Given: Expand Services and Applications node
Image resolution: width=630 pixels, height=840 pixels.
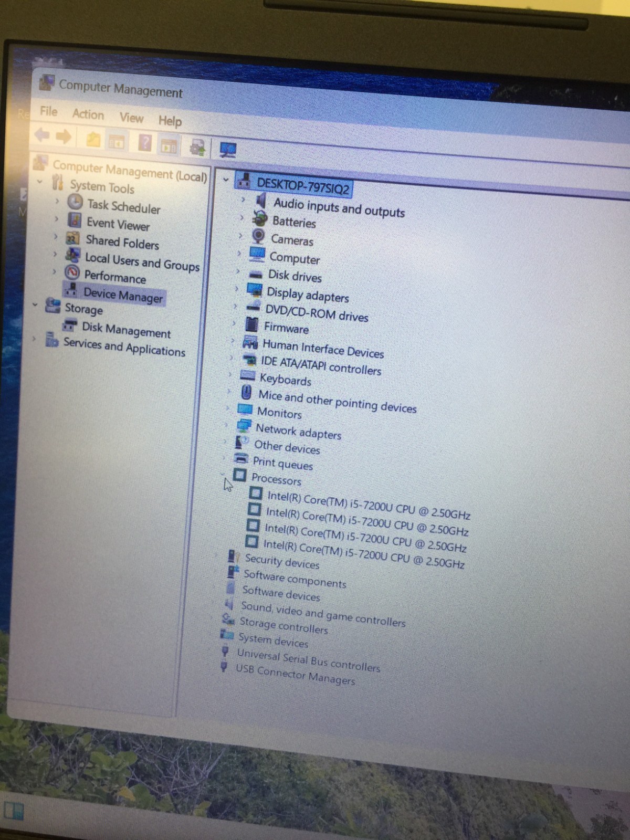Looking at the screenshot, I should point(34,339).
